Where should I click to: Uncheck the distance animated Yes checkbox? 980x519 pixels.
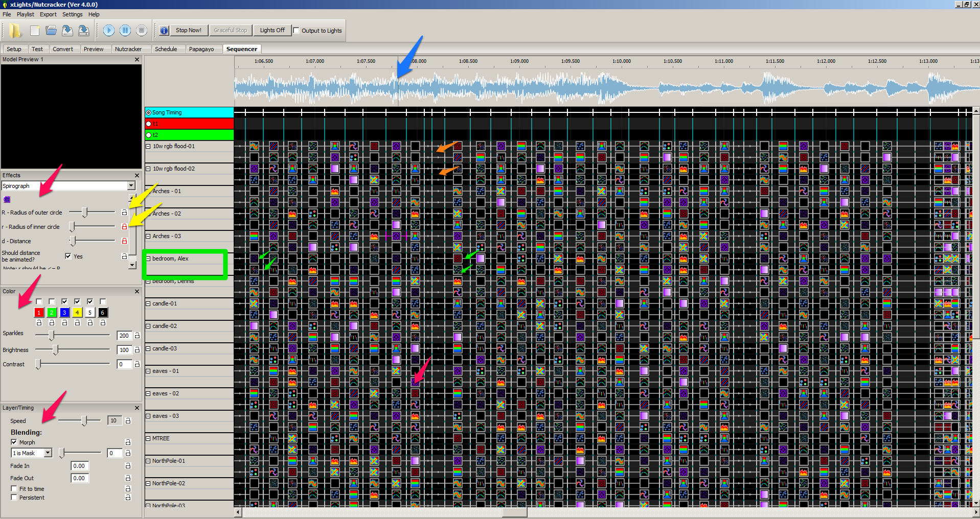(x=68, y=256)
